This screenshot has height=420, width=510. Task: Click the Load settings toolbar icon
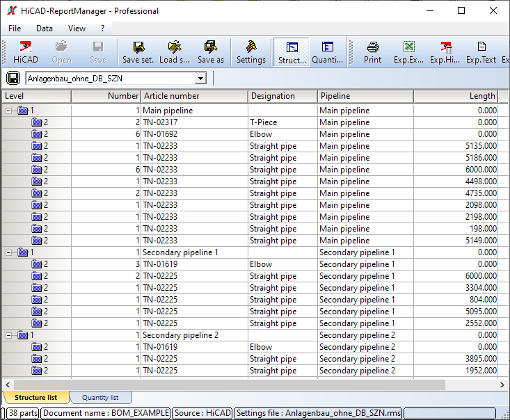click(175, 47)
